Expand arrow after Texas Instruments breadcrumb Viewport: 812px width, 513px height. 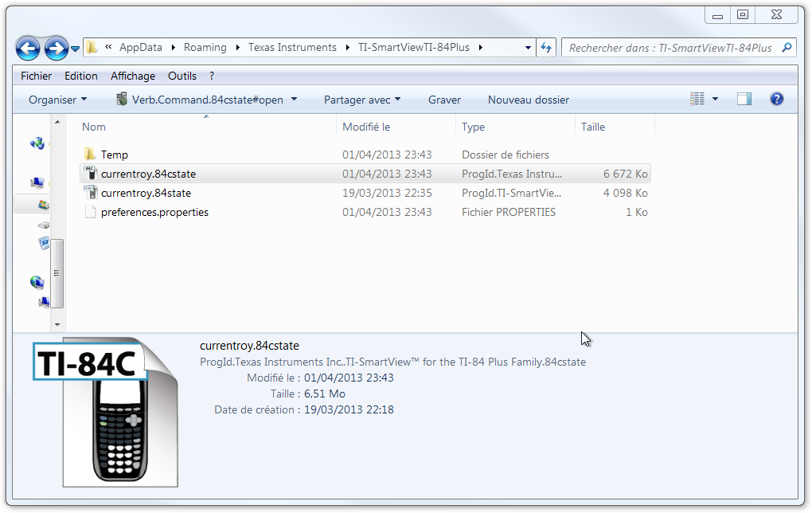tap(347, 48)
